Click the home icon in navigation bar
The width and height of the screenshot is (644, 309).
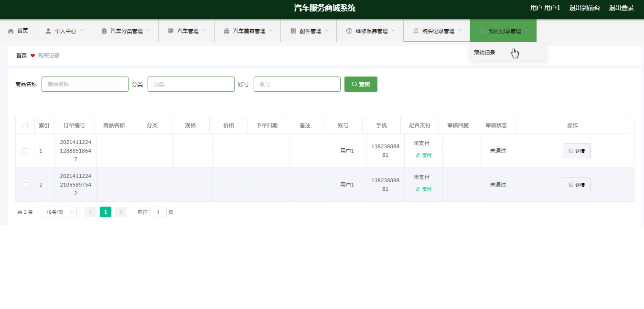click(11, 31)
